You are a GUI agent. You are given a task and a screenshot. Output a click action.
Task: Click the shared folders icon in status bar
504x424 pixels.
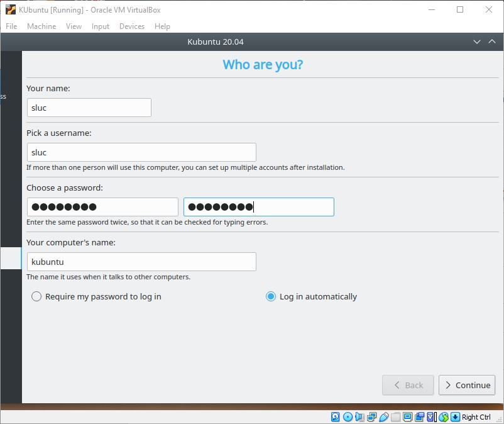tap(396, 417)
